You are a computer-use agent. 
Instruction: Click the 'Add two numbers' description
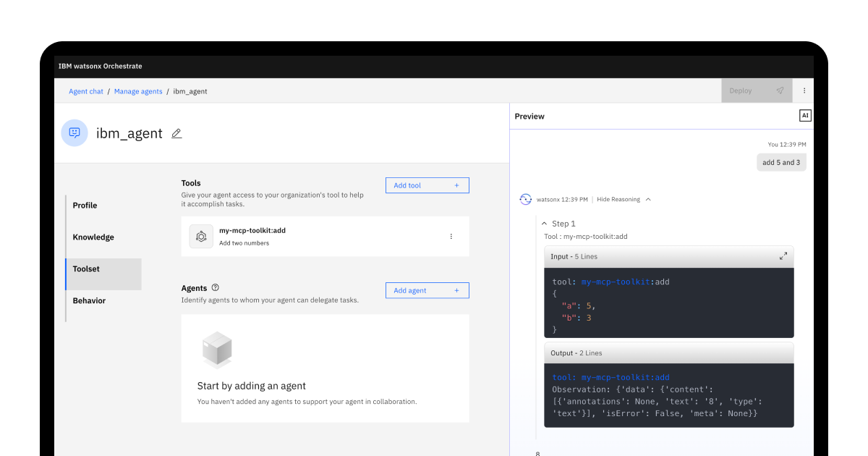(x=244, y=243)
